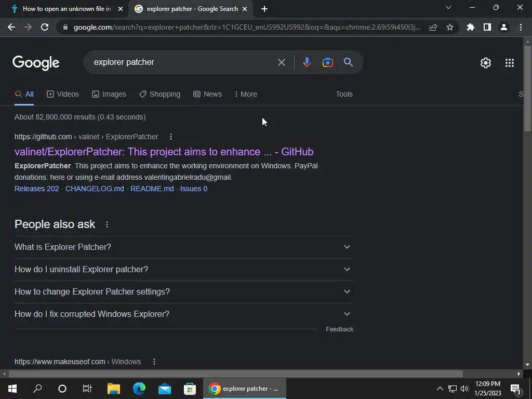Close the explorer patcher Google Search tab
This screenshot has width=532, height=399.
[x=245, y=9]
